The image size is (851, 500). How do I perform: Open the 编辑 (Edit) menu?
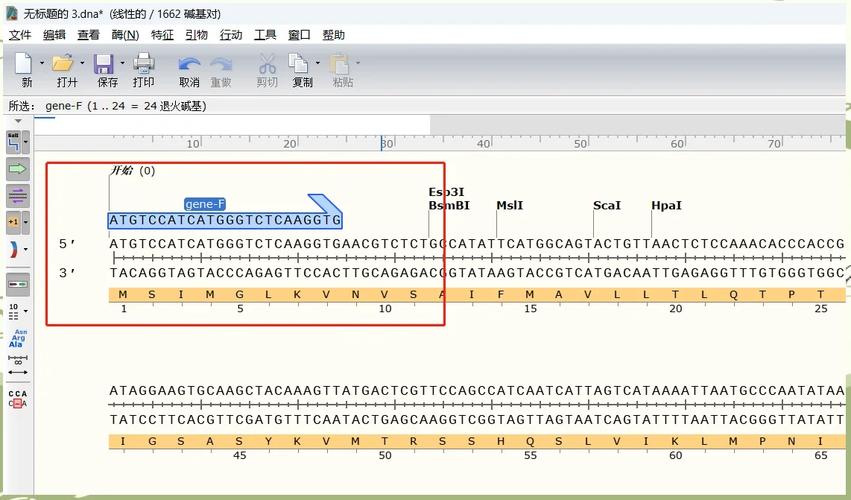pyautogui.click(x=54, y=35)
